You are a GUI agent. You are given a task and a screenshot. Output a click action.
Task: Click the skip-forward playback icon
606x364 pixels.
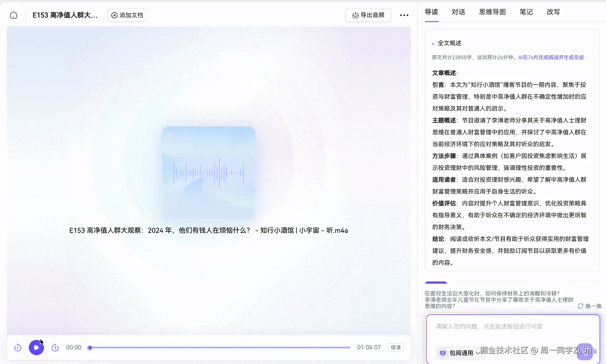55,347
